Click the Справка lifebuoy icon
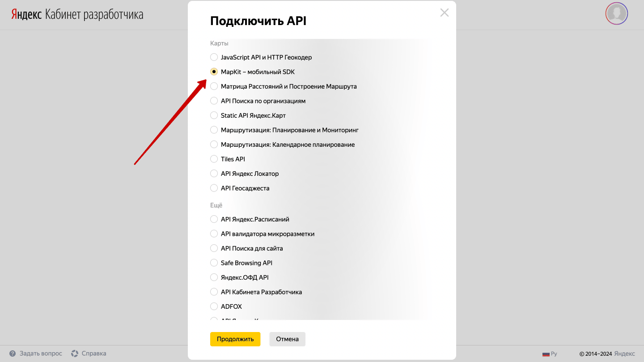This screenshot has width=644, height=362. point(75,353)
